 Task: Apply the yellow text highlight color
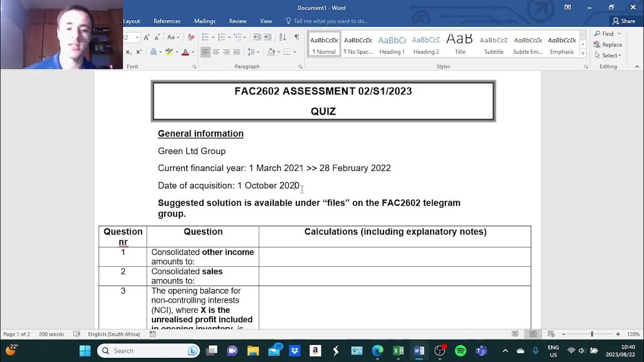pyautogui.click(x=169, y=52)
